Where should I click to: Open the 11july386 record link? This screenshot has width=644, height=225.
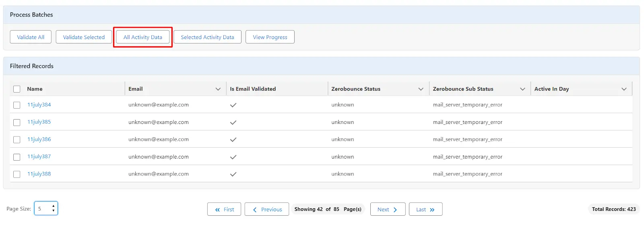39,139
